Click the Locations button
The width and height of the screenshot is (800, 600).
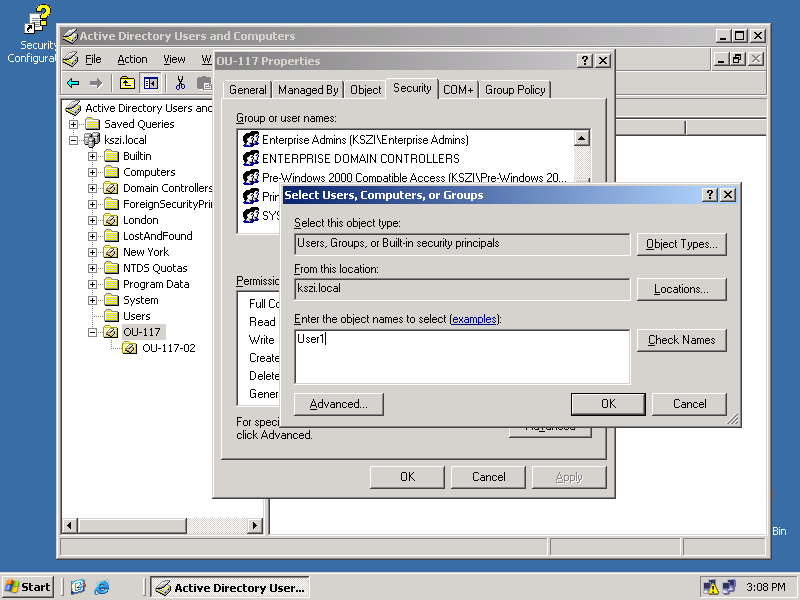click(682, 289)
